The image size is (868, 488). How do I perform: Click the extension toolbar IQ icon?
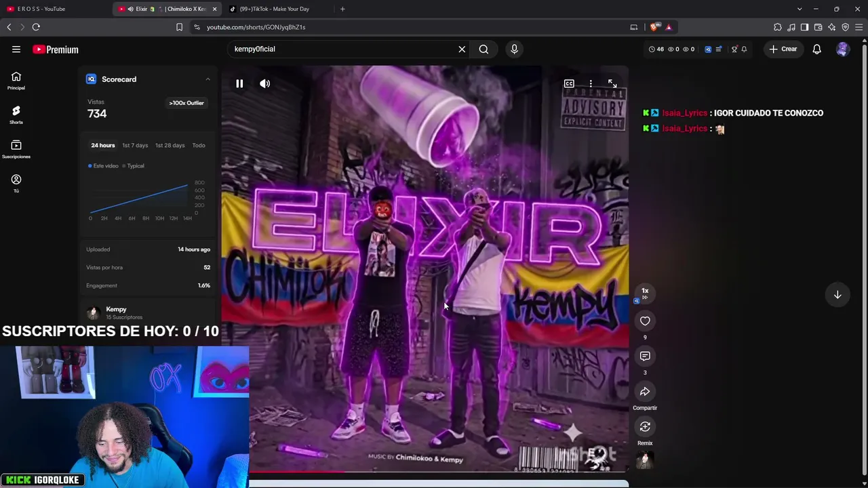(708, 49)
